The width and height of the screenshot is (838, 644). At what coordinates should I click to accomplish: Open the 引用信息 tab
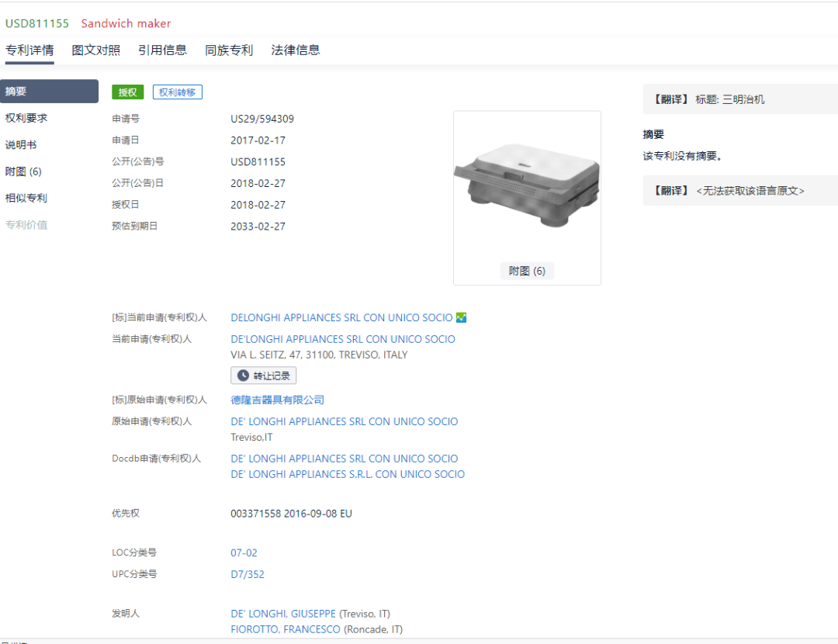point(162,50)
